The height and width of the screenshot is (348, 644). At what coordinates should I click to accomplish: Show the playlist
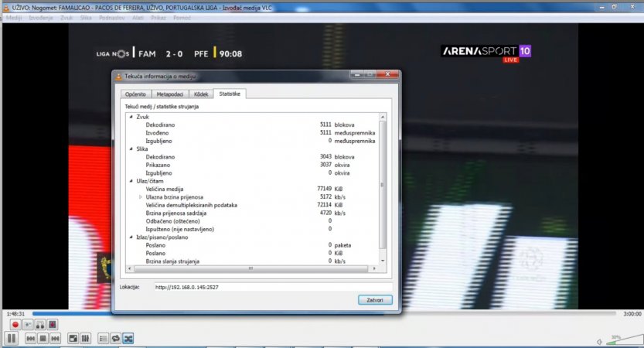click(x=103, y=339)
